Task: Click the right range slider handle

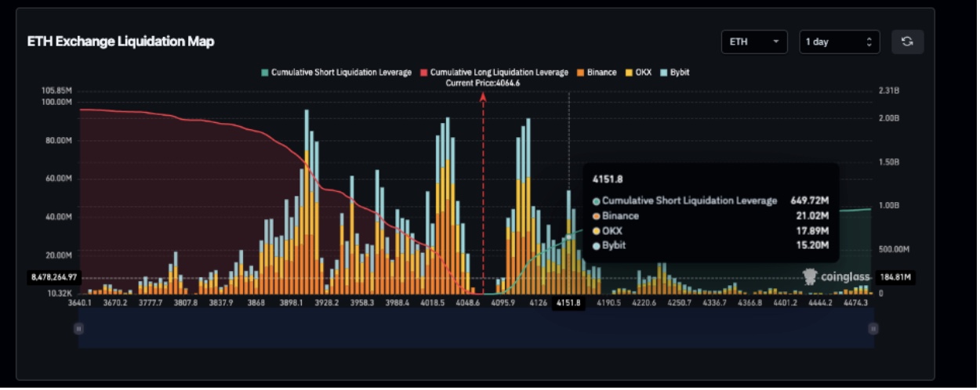Action: (873, 329)
